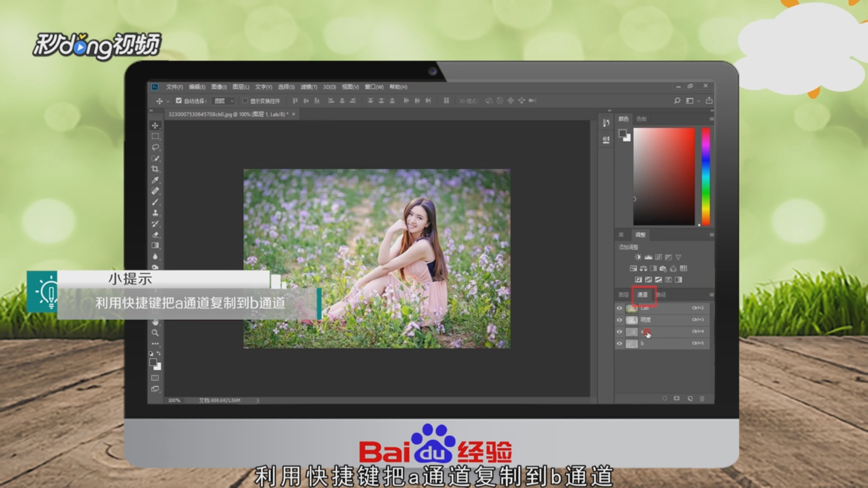
Task: Switch to the 图层 panel tab
Action: pos(623,295)
